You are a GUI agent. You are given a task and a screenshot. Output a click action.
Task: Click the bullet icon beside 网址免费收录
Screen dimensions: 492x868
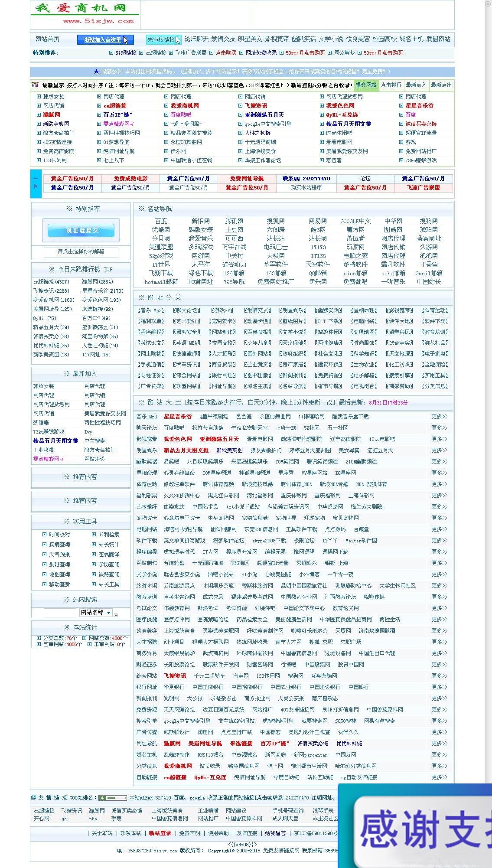tap(242, 53)
